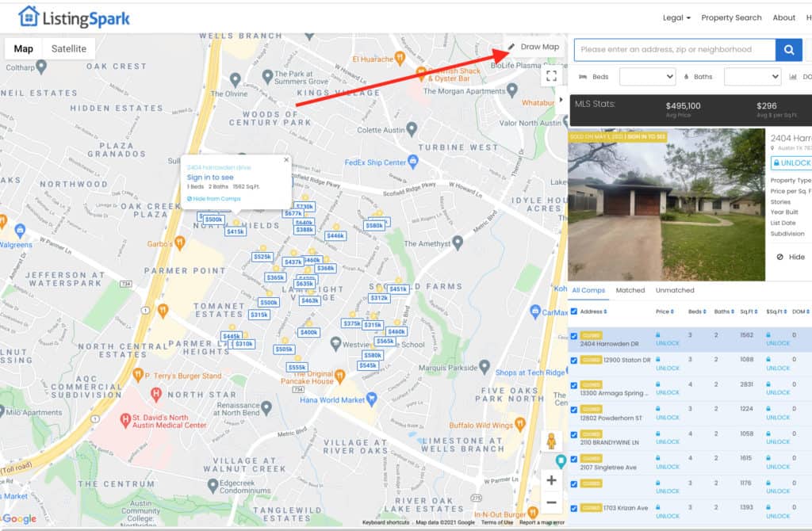Click the Hana World Market cart pin
The width and height of the screenshot is (812, 531).
point(371,399)
